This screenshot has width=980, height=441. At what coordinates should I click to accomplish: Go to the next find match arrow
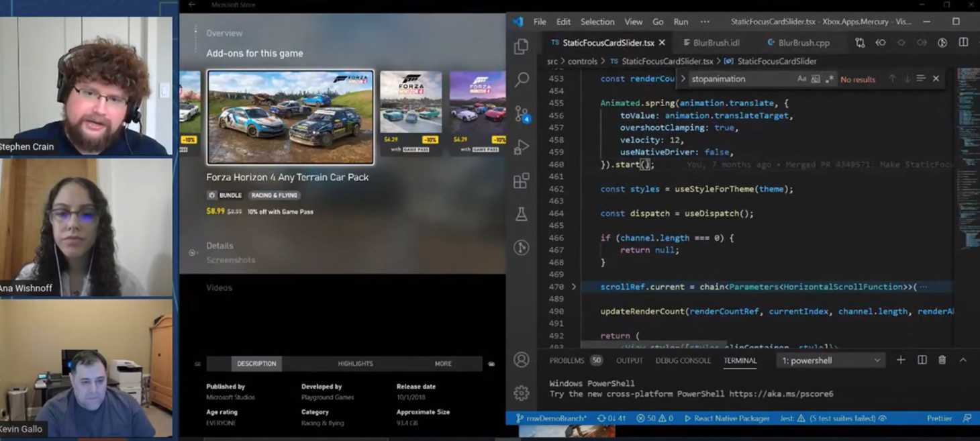(907, 79)
